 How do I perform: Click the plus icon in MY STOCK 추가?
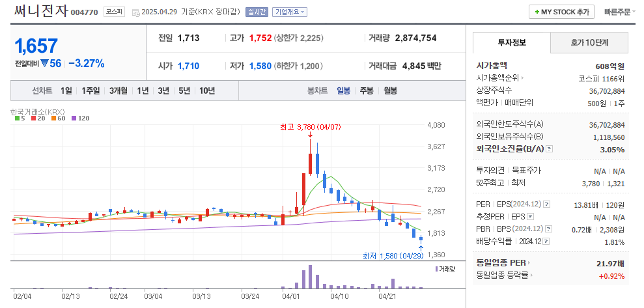(537, 12)
